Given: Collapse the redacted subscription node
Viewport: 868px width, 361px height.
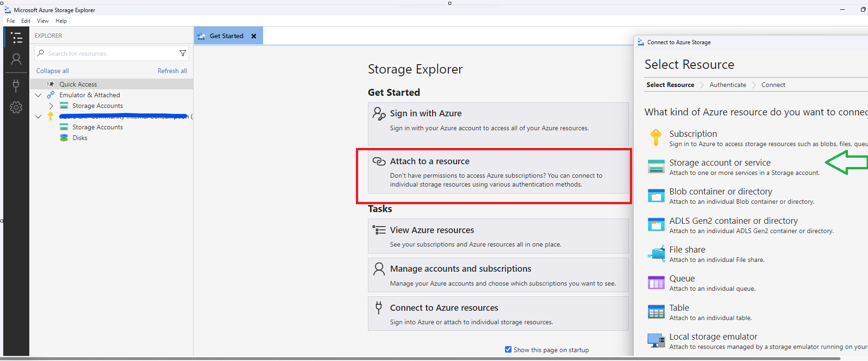Looking at the screenshot, I should [39, 116].
